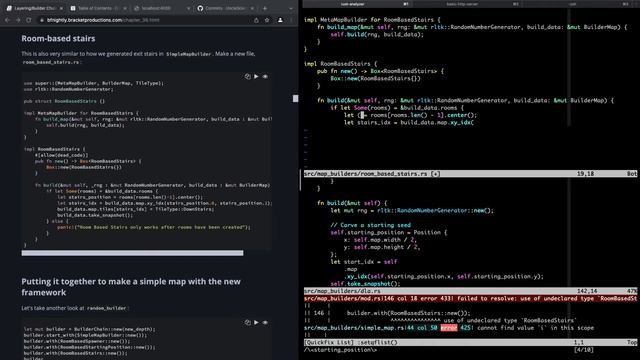Image resolution: width=640 pixels, height=360 pixels.
Task: Click the panic! line in tutorial code
Action: click(x=153, y=227)
